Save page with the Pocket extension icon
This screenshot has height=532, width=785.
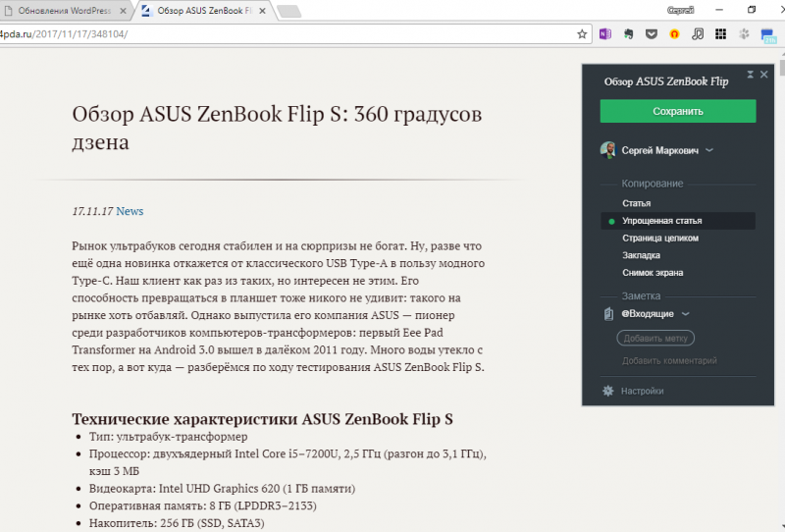coord(651,33)
